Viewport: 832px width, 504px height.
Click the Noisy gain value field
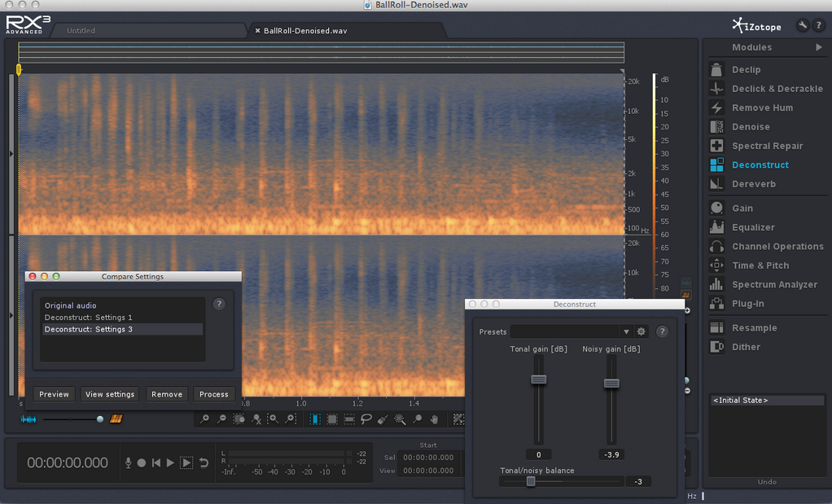click(x=612, y=454)
